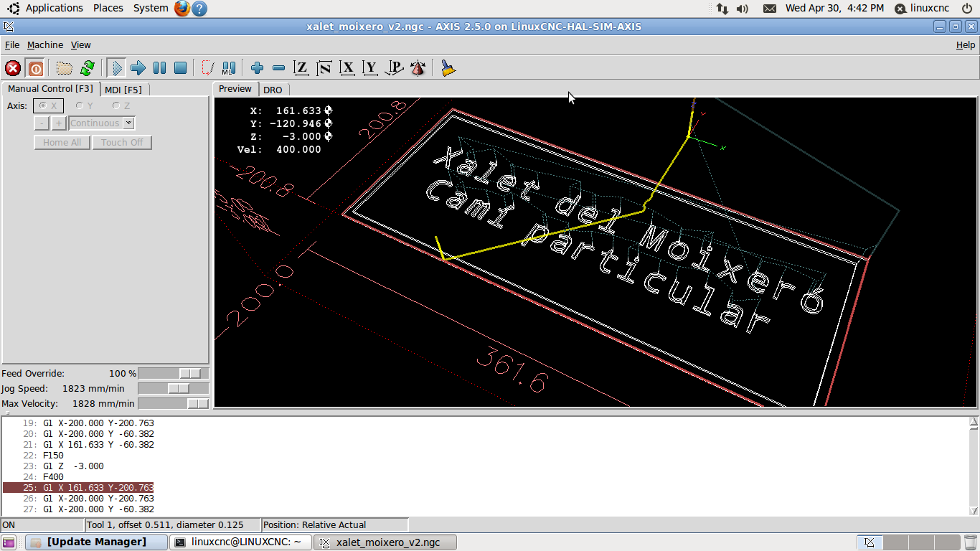
Task: Open the DRO tab
Action: coord(273,90)
